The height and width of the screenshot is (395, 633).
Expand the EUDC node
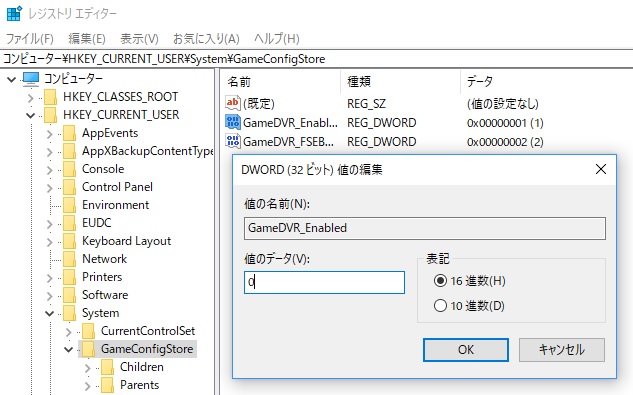[x=50, y=224]
